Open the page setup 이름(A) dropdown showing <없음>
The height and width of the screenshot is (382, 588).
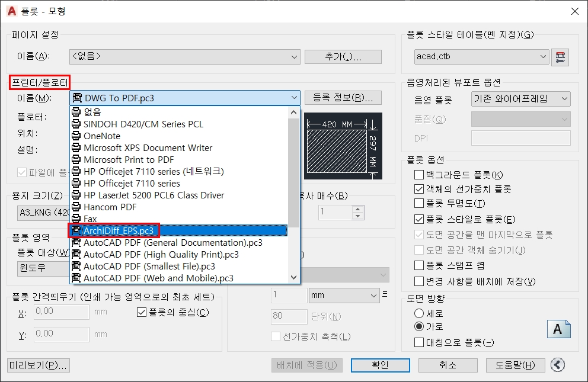[x=295, y=57]
